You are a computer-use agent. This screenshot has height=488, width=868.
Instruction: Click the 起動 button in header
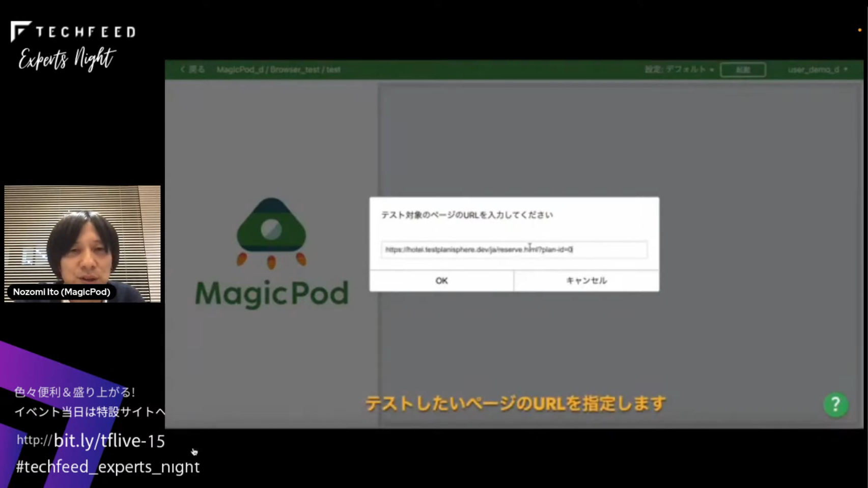coord(743,70)
